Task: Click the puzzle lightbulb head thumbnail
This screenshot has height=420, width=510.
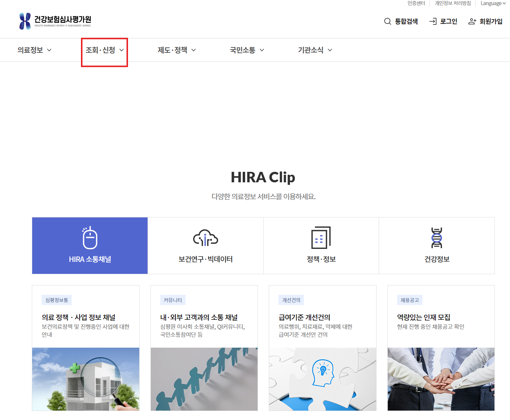Action: click(x=323, y=379)
